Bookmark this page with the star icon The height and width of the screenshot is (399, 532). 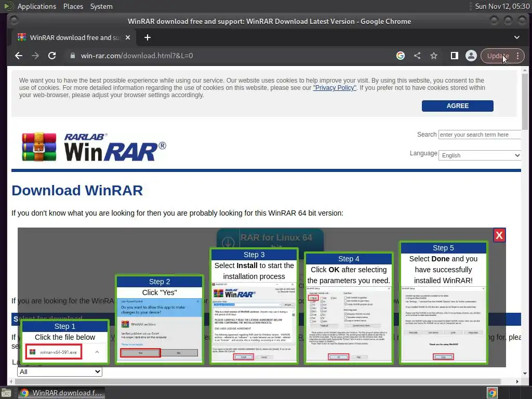(x=434, y=56)
